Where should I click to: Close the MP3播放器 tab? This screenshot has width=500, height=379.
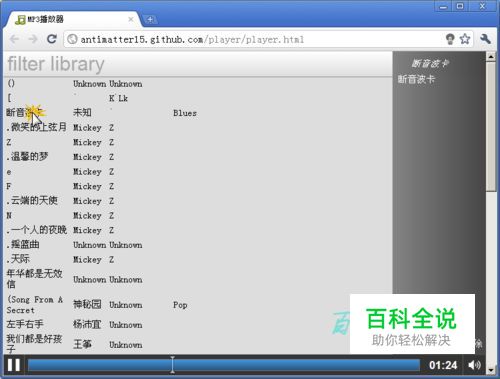(131, 19)
